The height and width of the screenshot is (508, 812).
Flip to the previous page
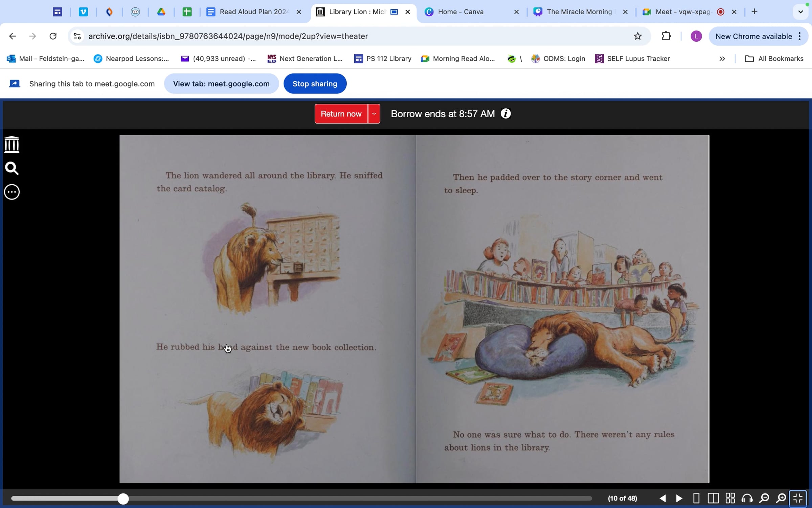coord(662,498)
